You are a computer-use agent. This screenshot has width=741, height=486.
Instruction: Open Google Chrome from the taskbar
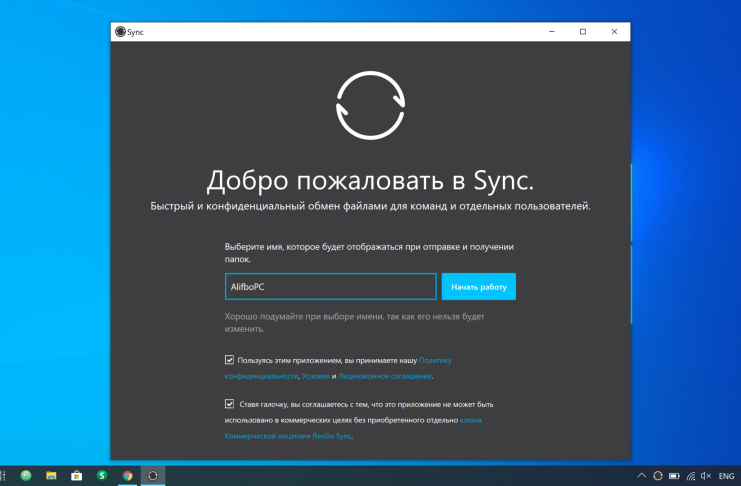pyautogui.click(x=128, y=476)
